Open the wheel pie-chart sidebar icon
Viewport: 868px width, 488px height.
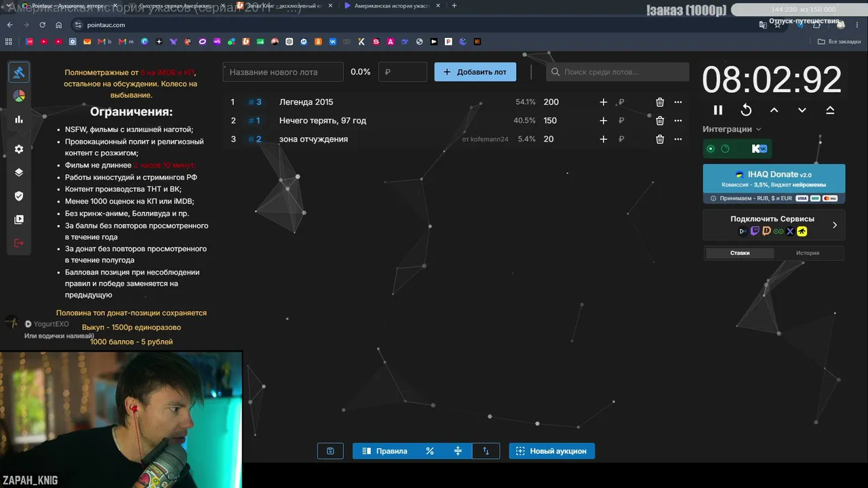pos(19,96)
